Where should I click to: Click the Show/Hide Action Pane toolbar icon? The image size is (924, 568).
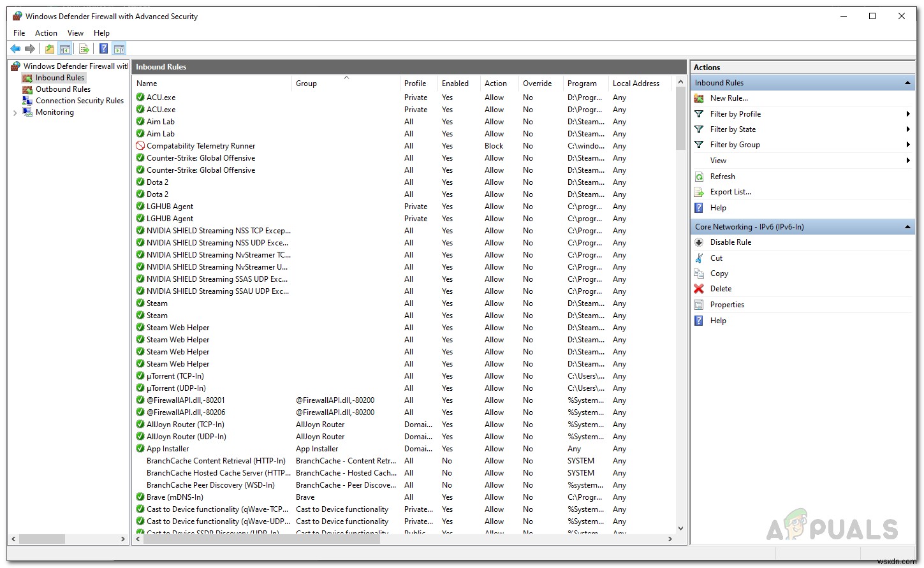tap(119, 48)
